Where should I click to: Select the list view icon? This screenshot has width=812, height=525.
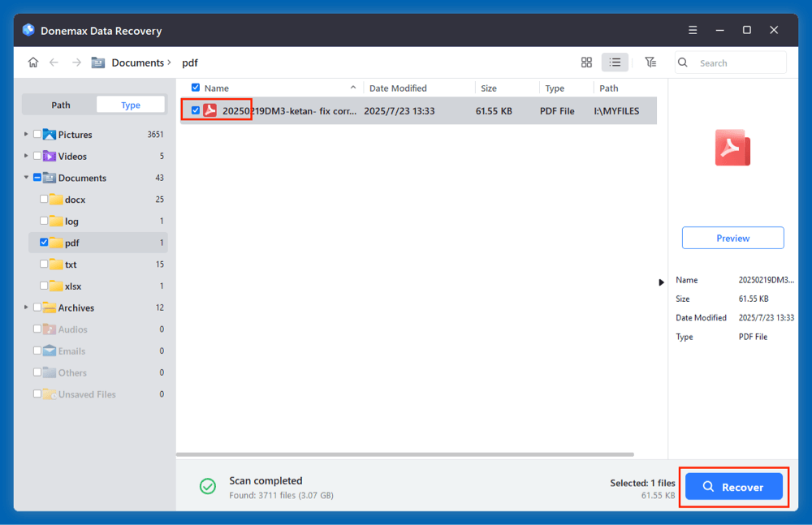[x=615, y=62]
